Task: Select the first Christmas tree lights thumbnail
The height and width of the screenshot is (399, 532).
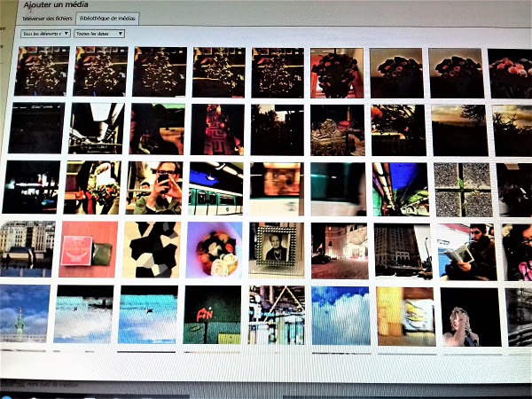Action: tap(41, 72)
